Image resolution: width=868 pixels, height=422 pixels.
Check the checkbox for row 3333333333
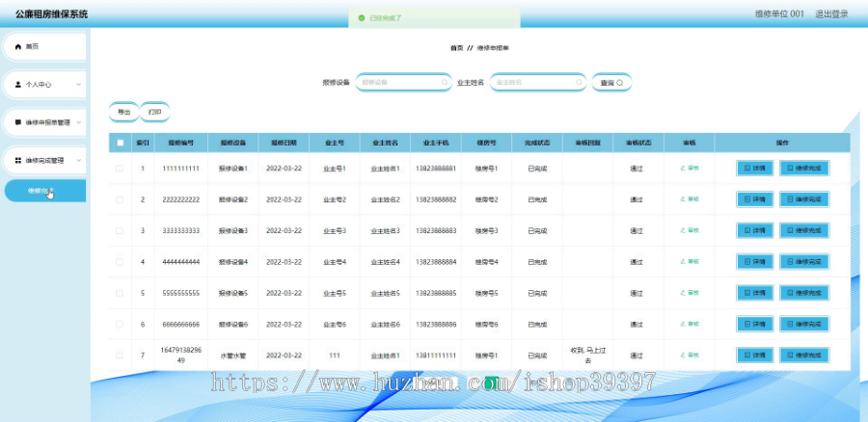(120, 230)
